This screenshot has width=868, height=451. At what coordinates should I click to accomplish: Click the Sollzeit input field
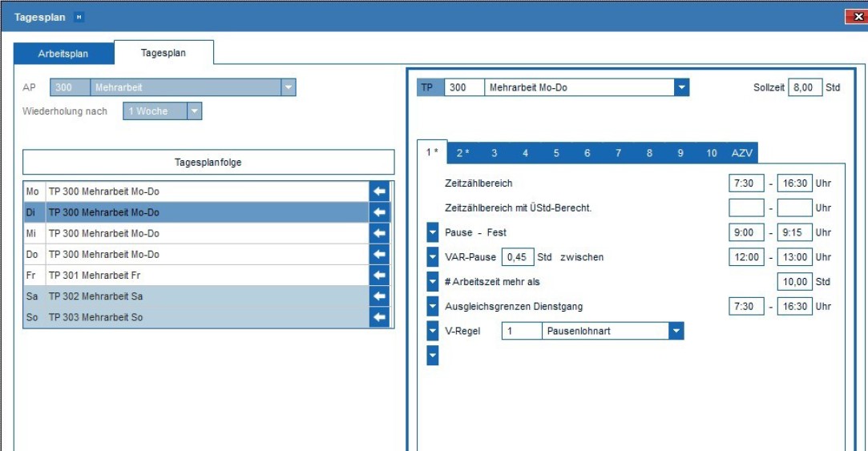805,87
